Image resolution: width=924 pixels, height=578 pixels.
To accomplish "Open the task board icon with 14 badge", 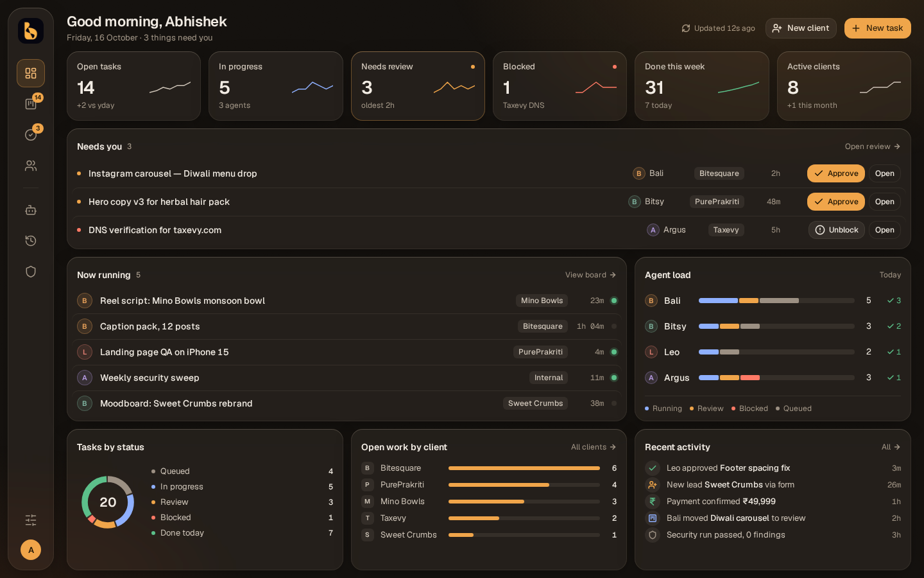I will point(31,104).
